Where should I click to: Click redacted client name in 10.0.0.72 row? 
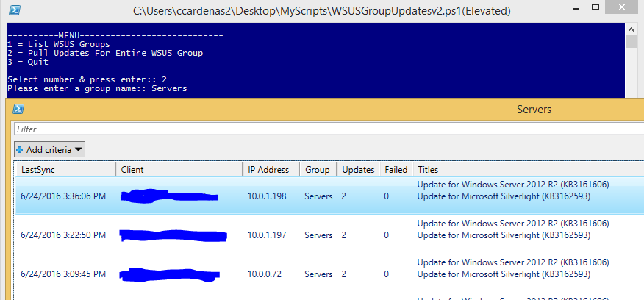click(x=170, y=274)
